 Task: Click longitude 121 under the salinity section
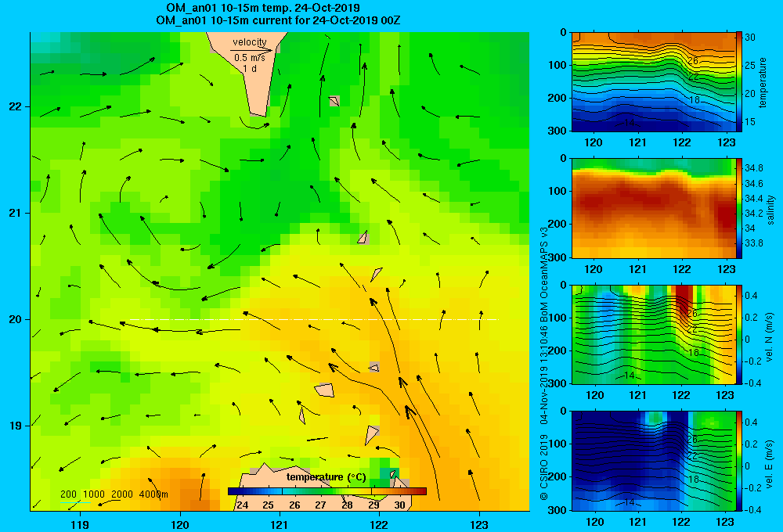(x=637, y=269)
